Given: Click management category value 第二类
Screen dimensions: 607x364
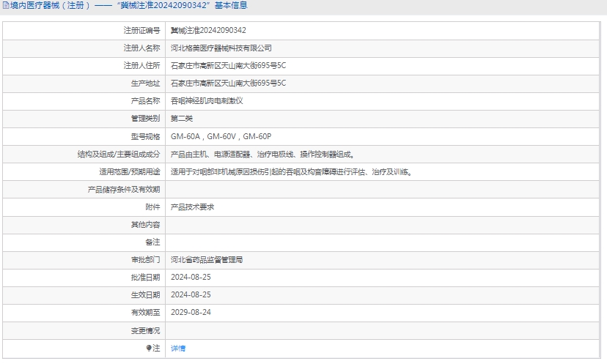Looking at the screenshot, I should click(x=181, y=118).
